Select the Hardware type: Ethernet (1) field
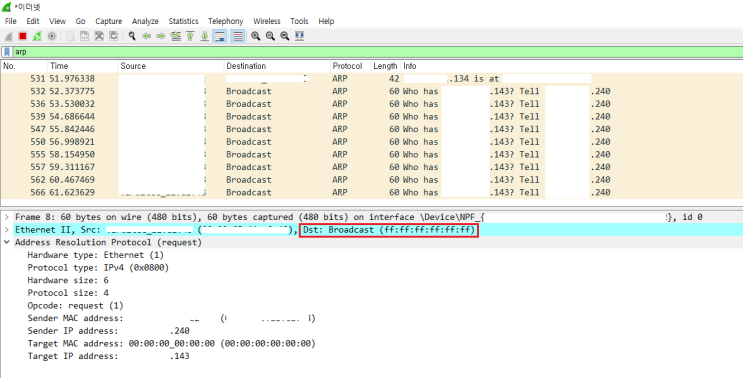Screen dimensions: 743x378 [95, 255]
